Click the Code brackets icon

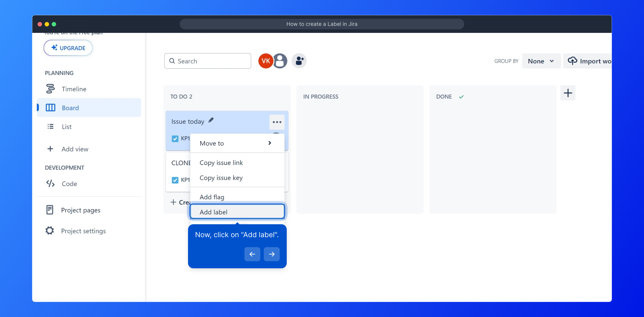[x=50, y=183]
